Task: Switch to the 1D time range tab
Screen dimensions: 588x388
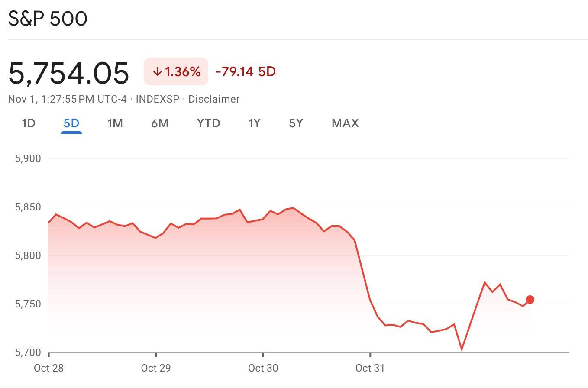Action: click(28, 123)
